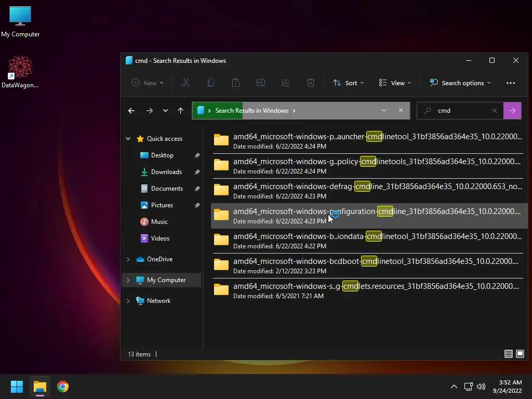This screenshot has width=532, height=399.
Task: Click the Cut scissors icon in toolbar
Action: [186, 83]
